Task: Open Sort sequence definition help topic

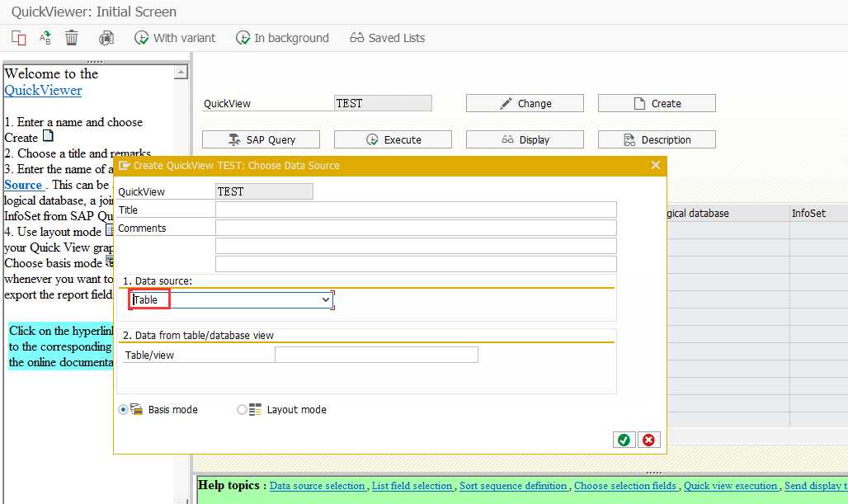Action: point(513,486)
